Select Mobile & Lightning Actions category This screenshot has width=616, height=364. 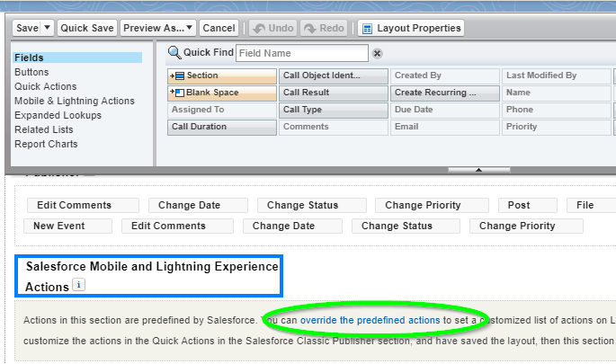pos(75,101)
